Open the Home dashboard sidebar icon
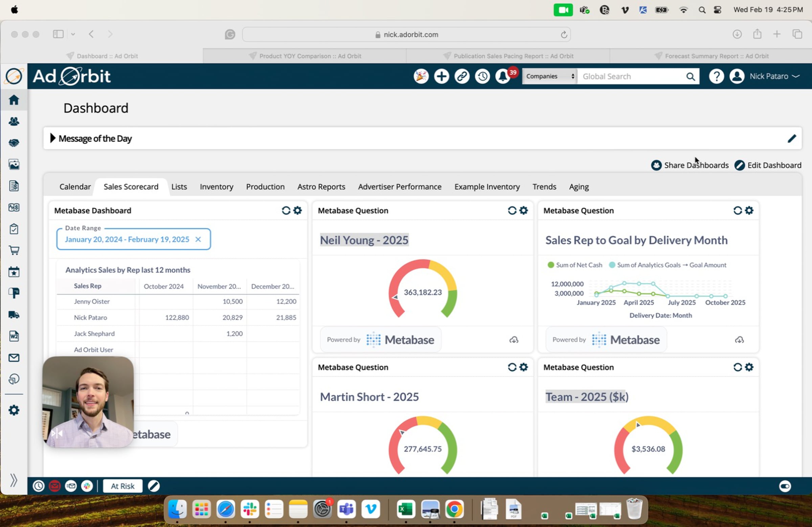Screen dimensions: 812x527 14,100
